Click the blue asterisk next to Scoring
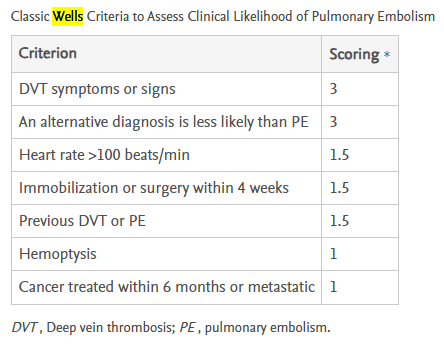Viewport: 444px width, 361px height. 387,54
